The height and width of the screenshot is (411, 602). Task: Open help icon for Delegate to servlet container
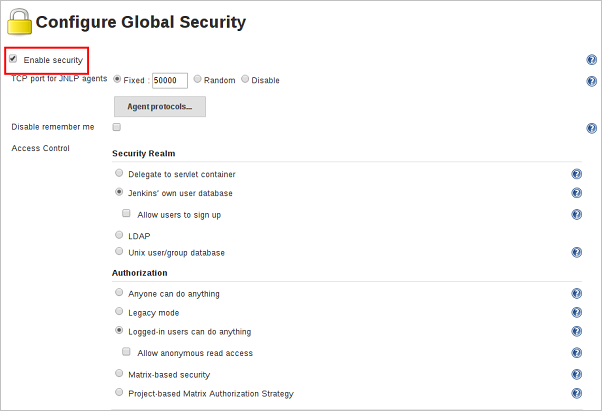coord(576,174)
